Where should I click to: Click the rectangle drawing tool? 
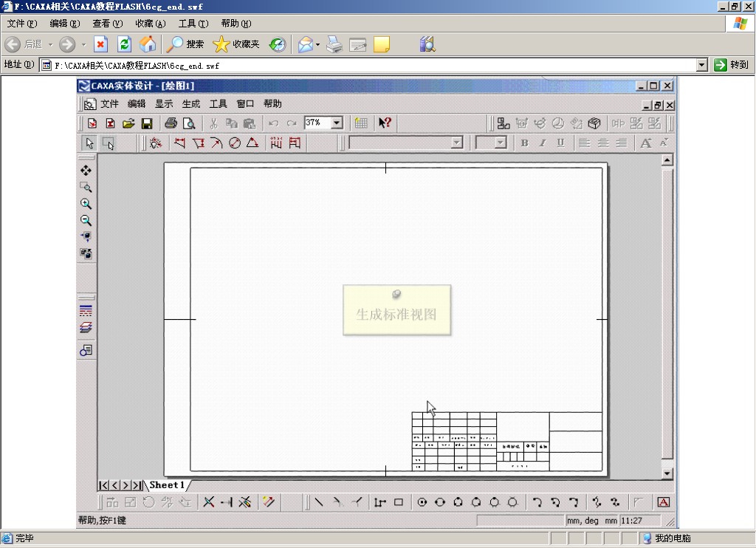point(398,502)
